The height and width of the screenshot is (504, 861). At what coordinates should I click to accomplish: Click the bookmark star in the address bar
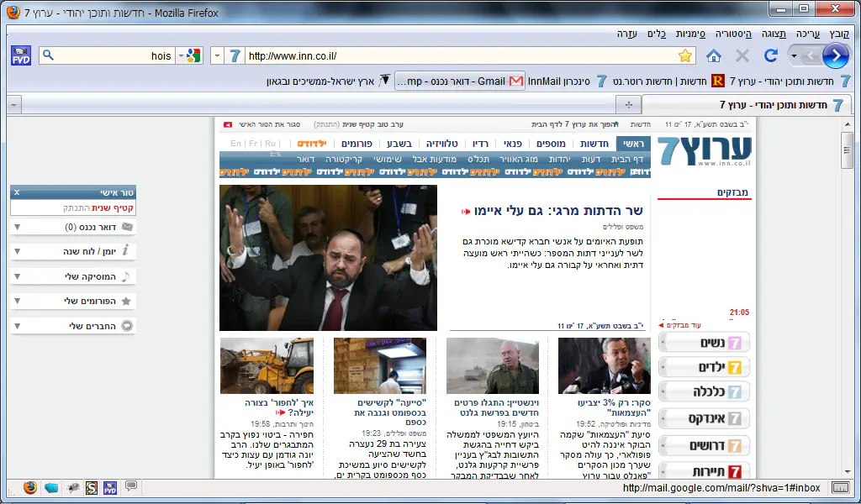685,56
